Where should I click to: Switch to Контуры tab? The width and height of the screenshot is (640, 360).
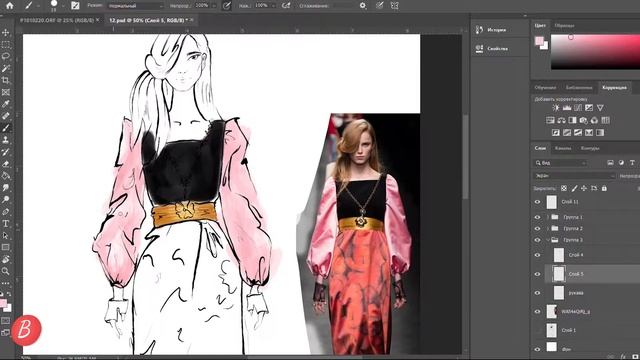[x=590, y=148]
